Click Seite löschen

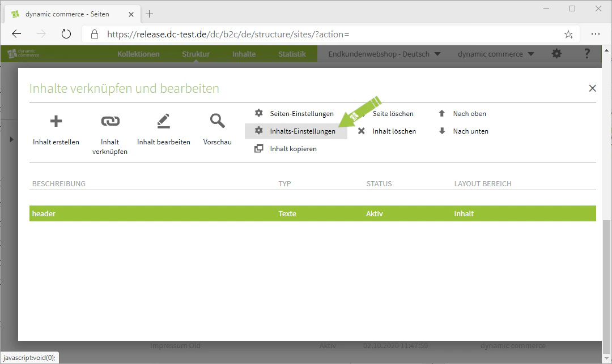point(393,114)
